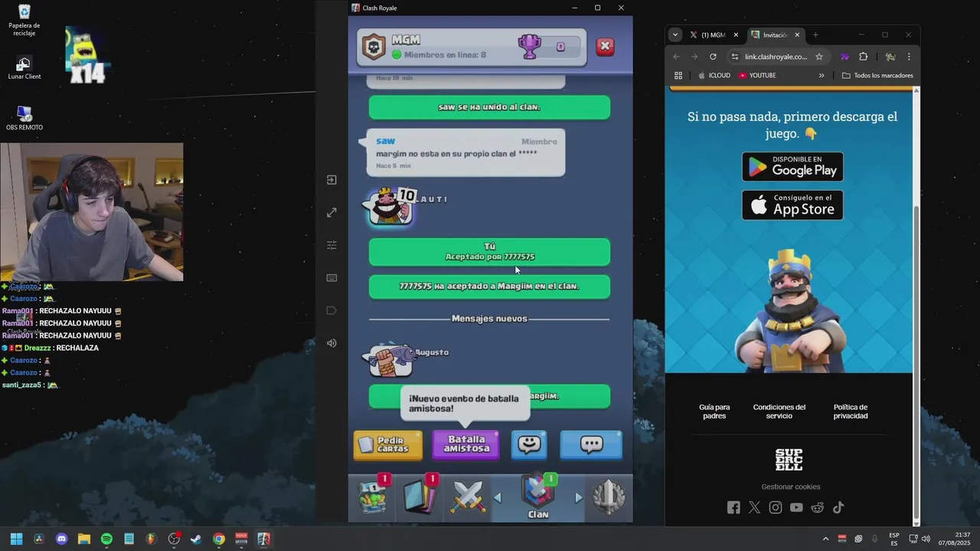Image resolution: width=980 pixels, height=551 pixels.
Task: Click the emulator tag sidebar icon
Action: (332, 310)
